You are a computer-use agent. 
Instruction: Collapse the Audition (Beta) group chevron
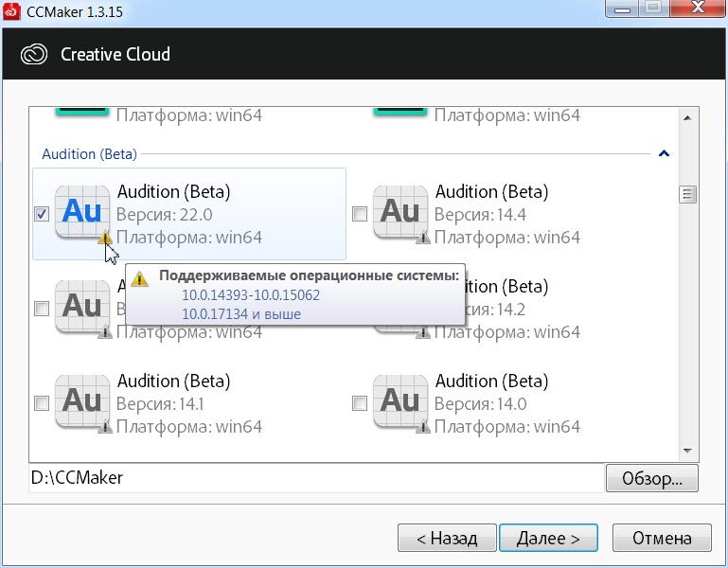[664, 153]
